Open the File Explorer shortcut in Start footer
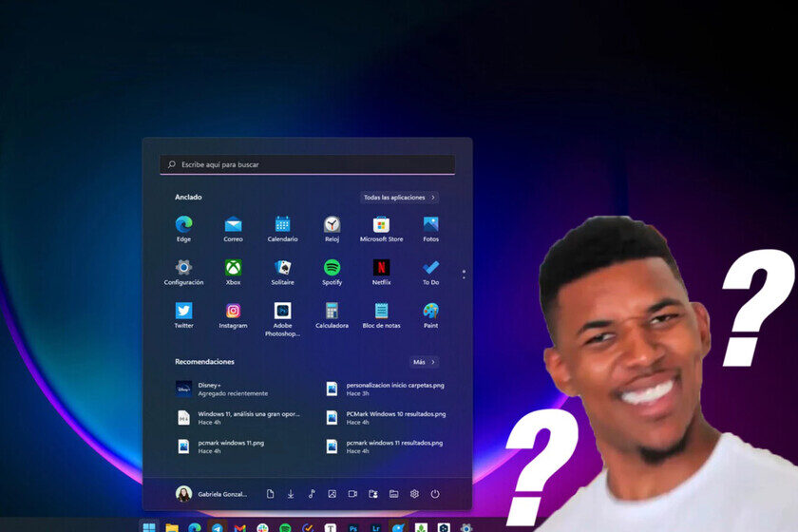 tap(394, 494)
